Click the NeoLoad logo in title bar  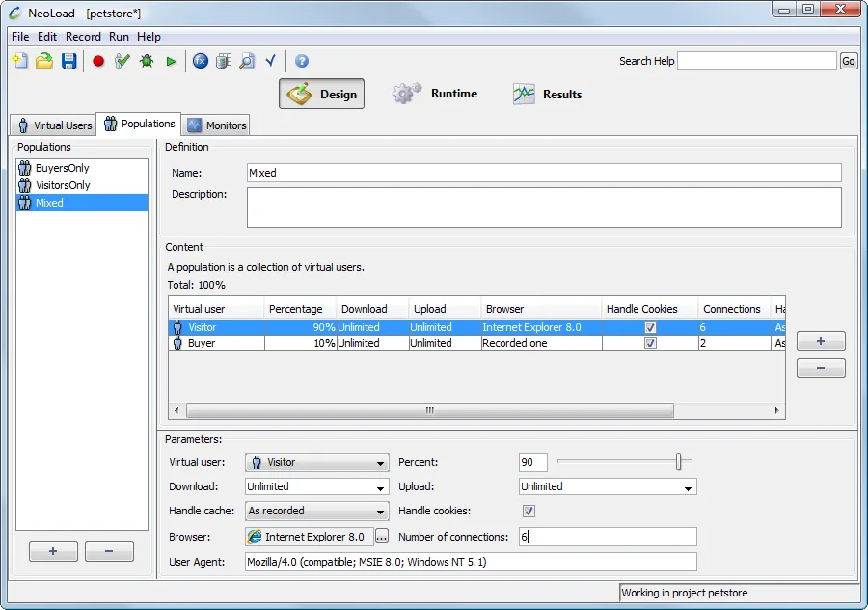[x=14, y=13]
